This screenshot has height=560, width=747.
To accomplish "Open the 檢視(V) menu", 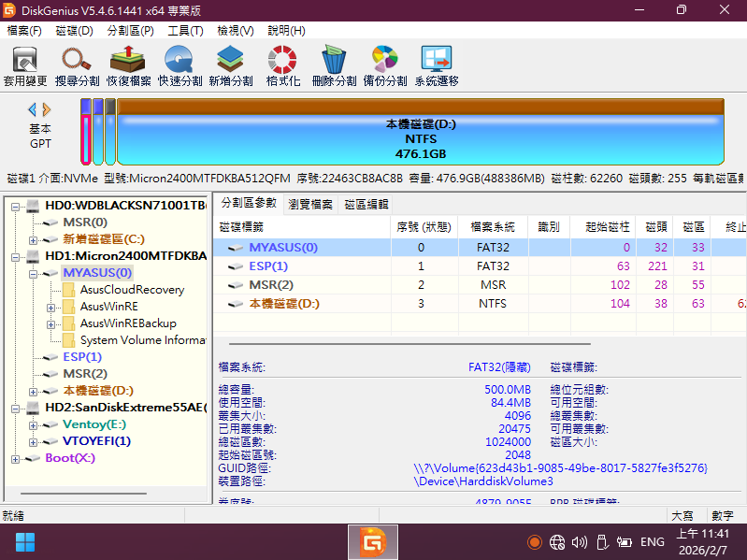I will [236, 31].
